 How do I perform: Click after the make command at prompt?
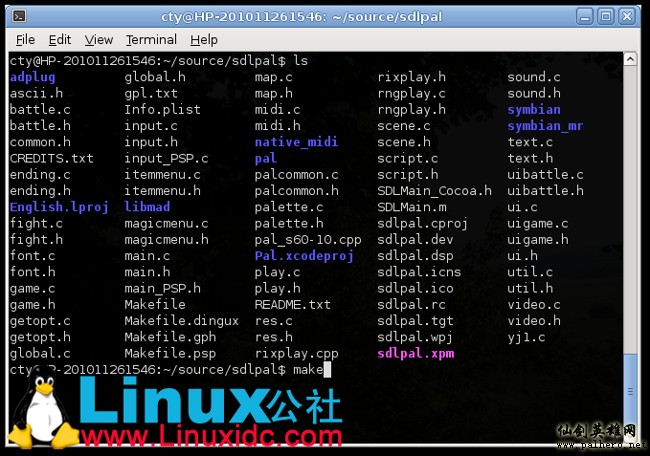pyautogui.click(x=328, y=370)
